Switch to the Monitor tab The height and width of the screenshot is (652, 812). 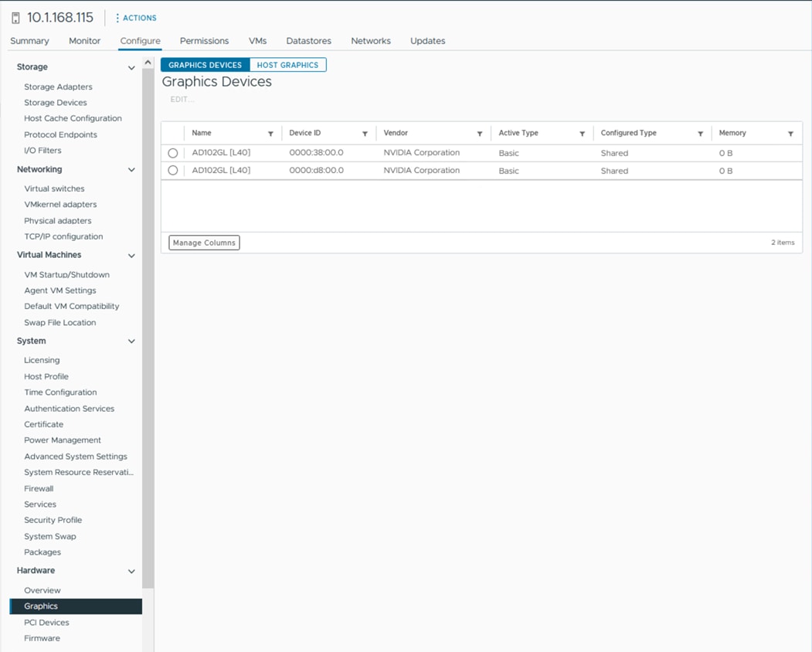pyautogui.click(x=84, y=41)
